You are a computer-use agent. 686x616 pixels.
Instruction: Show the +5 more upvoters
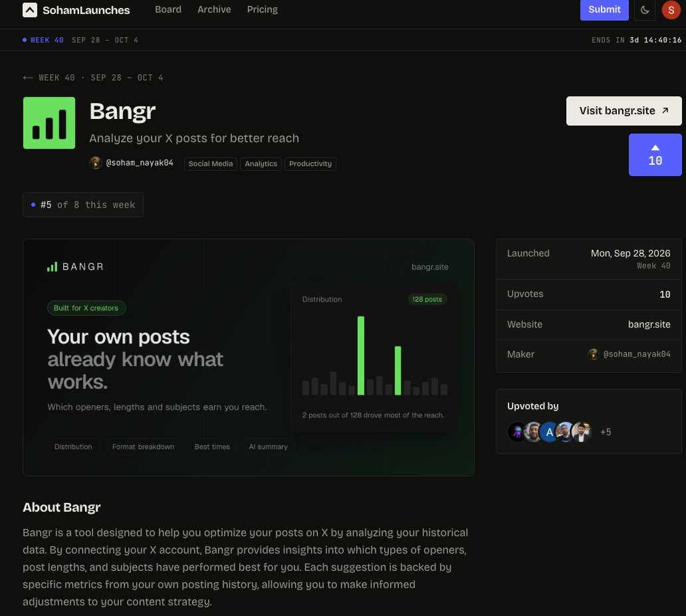point(606,432)
